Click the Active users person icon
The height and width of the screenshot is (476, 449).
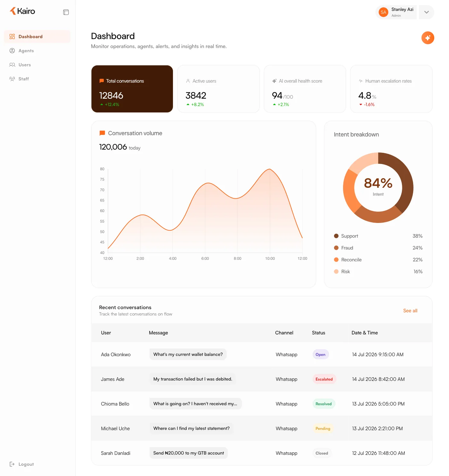pyautogui.click(x=188, y=81)
